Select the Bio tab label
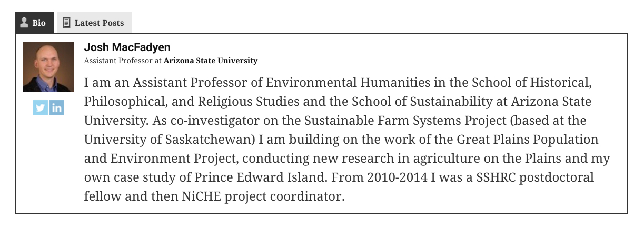The width and height of the screenshot is (644, 227). pos(39,23)
